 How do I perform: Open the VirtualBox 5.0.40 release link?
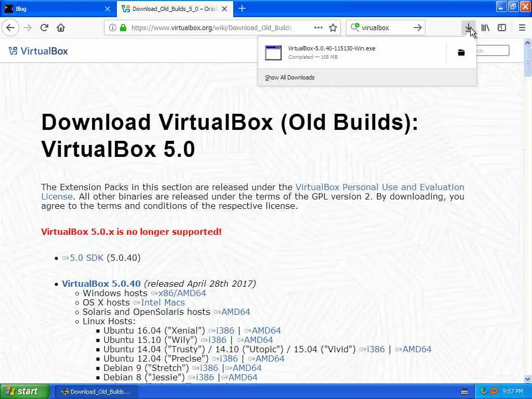[x=101, y=284]
